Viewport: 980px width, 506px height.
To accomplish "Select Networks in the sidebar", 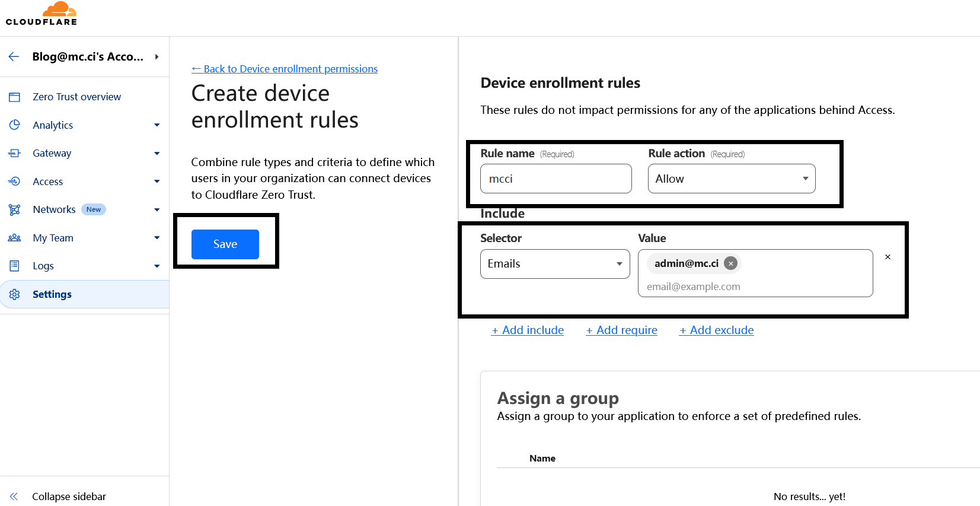I will pos(54,209).
